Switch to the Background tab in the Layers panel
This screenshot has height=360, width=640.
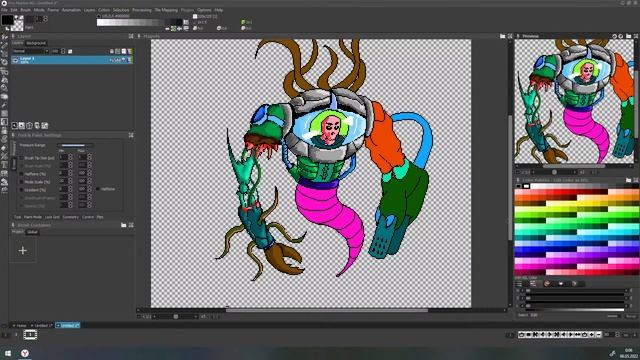pyautogui.click(x=36, y=43)
